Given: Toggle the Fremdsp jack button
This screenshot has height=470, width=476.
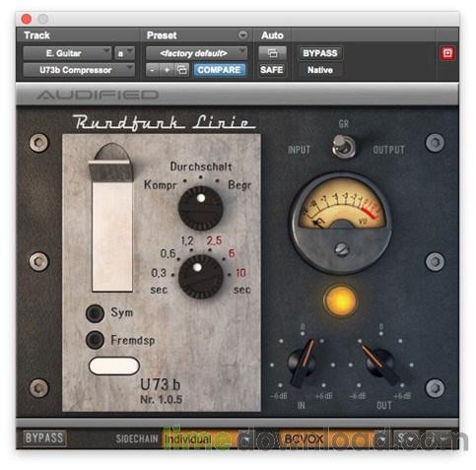Looking at the screenshot, I should (x=95, y=340).
